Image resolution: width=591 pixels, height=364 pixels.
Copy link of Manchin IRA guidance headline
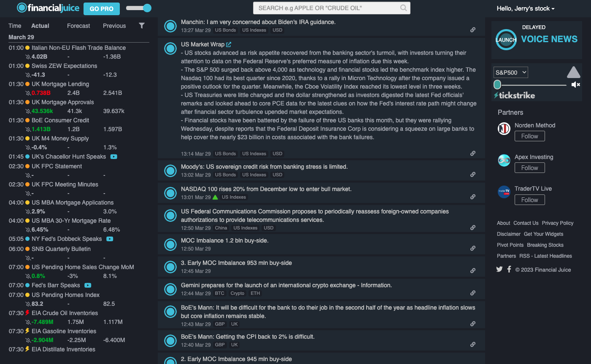(x=473, y=30)
